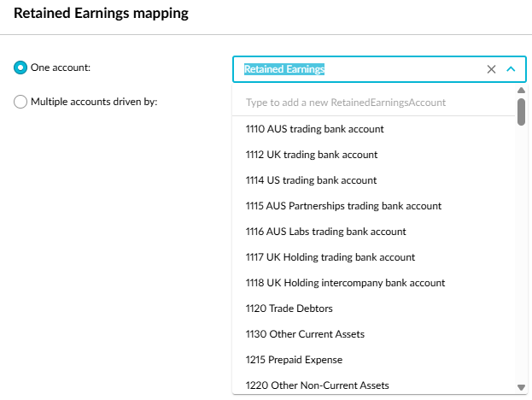Click scrollbar down arrow in dropdown list
The width and height of the screenshot is (532, 400).
pyautogui.click(x=521, y=387)
